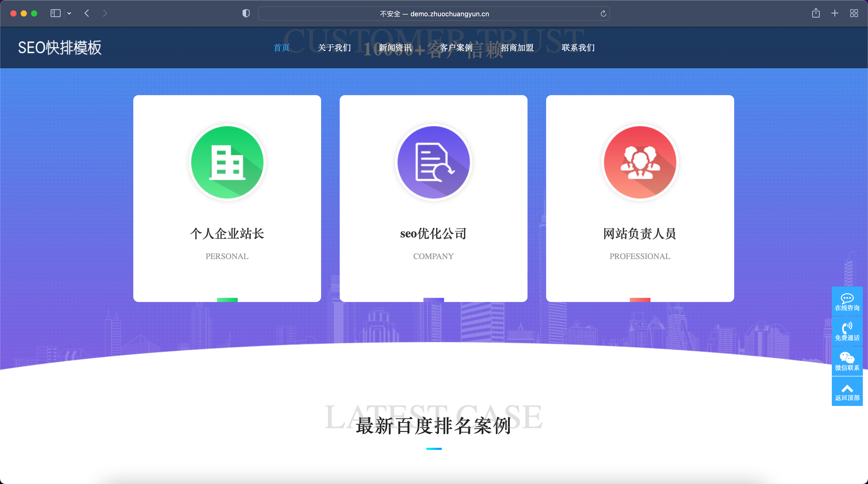Click the browser forward arrow
The image size is (868, 484).
pyautogui.click(x=105, y=13)
